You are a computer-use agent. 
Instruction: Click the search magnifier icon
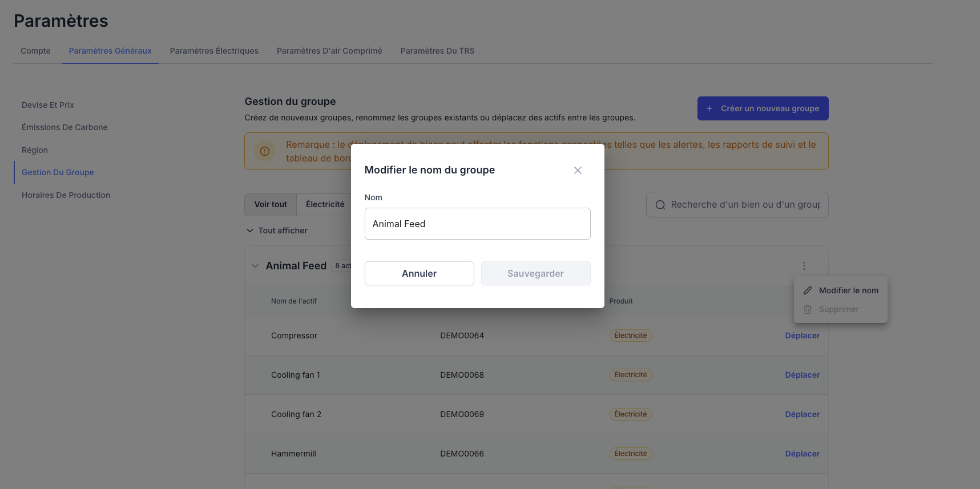tap(660, 205)
